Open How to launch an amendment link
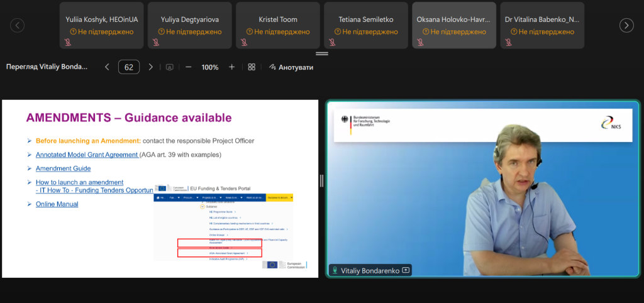644x303 pixels. click(79, 182)
